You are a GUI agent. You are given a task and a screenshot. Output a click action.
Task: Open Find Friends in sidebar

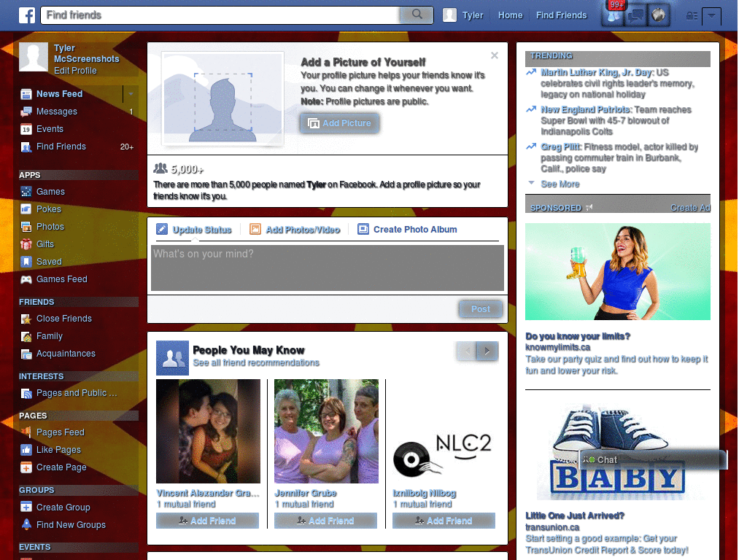click(x=61, y=147)
